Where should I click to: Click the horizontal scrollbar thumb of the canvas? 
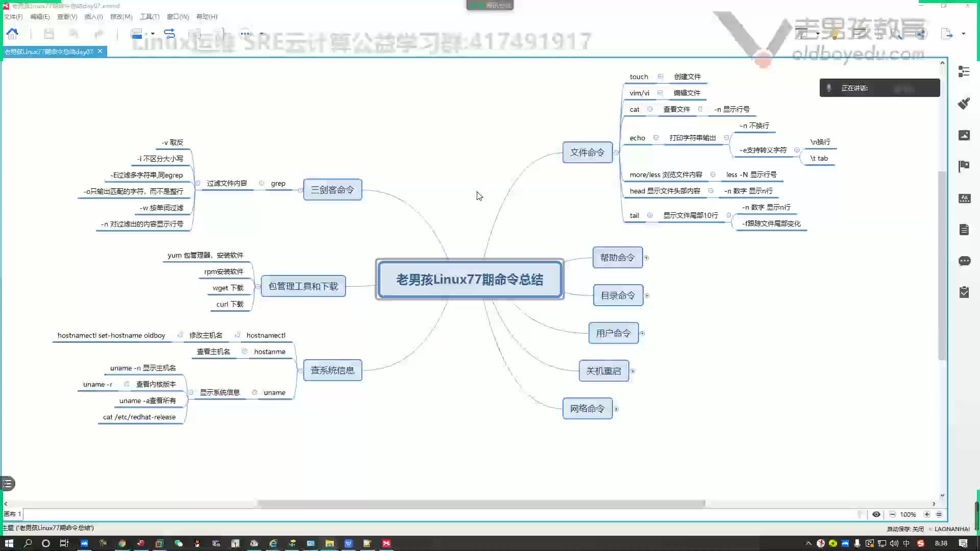pyautogui.click(x=481, y=504)
